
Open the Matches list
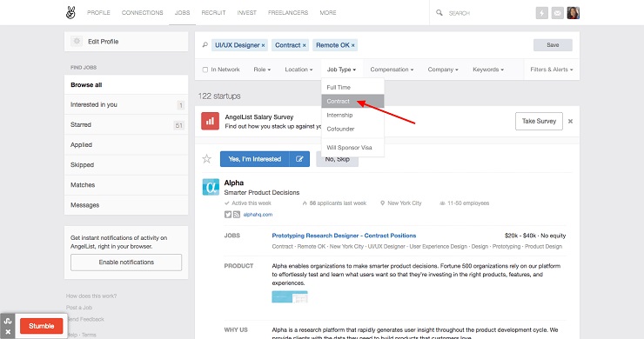pos(126,185)
